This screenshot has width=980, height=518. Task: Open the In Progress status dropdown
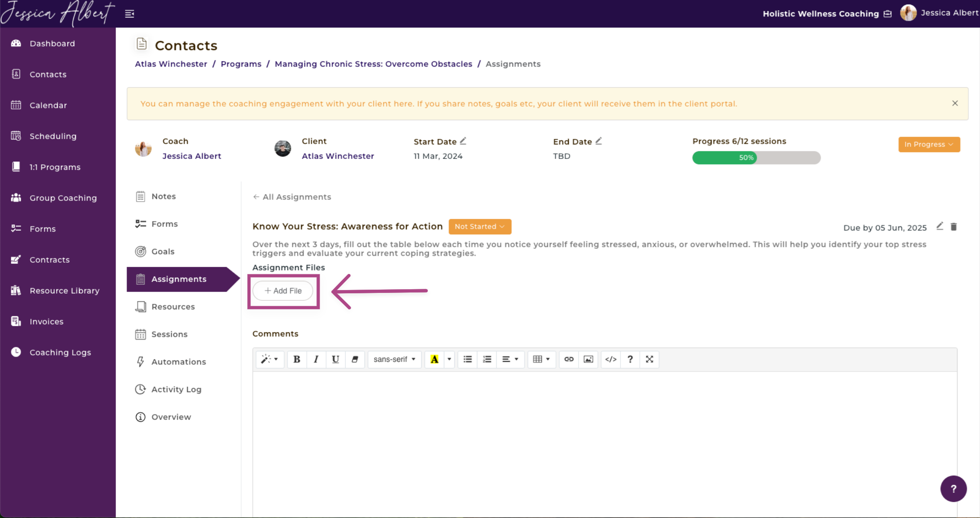[929, 144]
